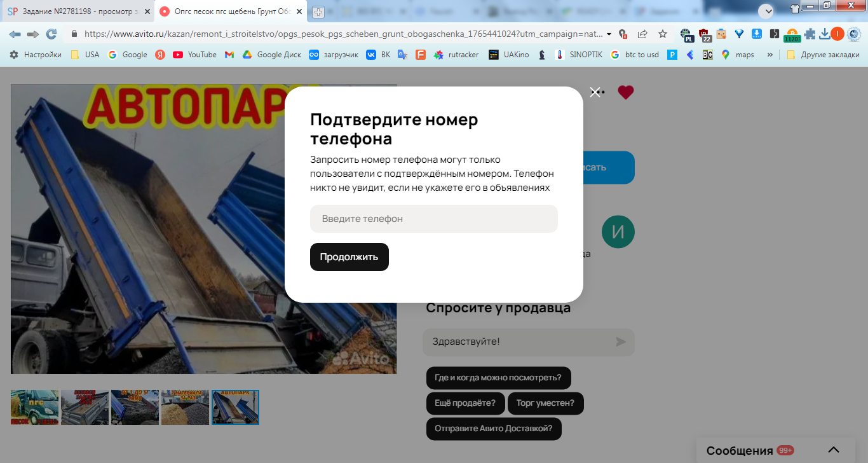Close the Задание №2781198 tab
Viewport: 868px width, 463px height.
[x=147, y=11]
